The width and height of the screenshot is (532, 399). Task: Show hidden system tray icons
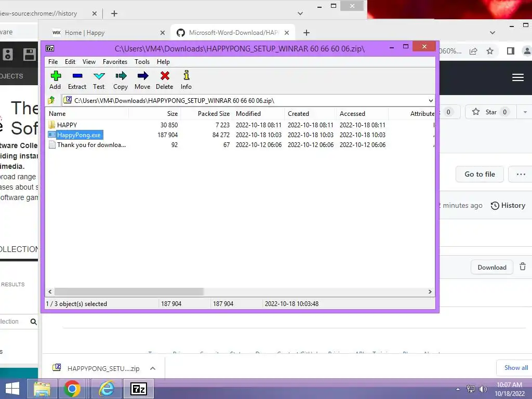tap(458, 389)
